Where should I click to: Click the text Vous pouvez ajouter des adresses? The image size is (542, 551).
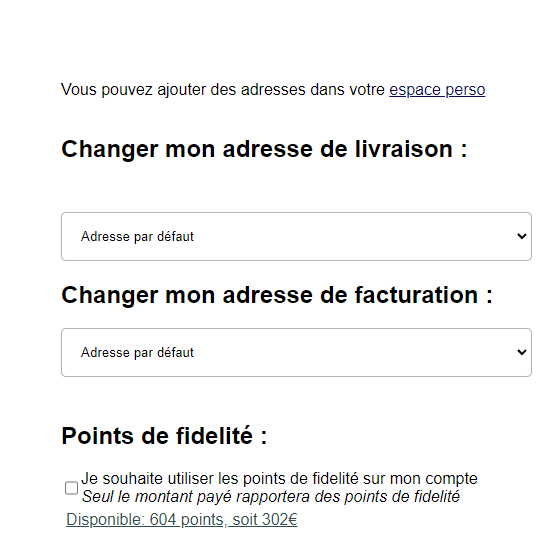point(223,90)
